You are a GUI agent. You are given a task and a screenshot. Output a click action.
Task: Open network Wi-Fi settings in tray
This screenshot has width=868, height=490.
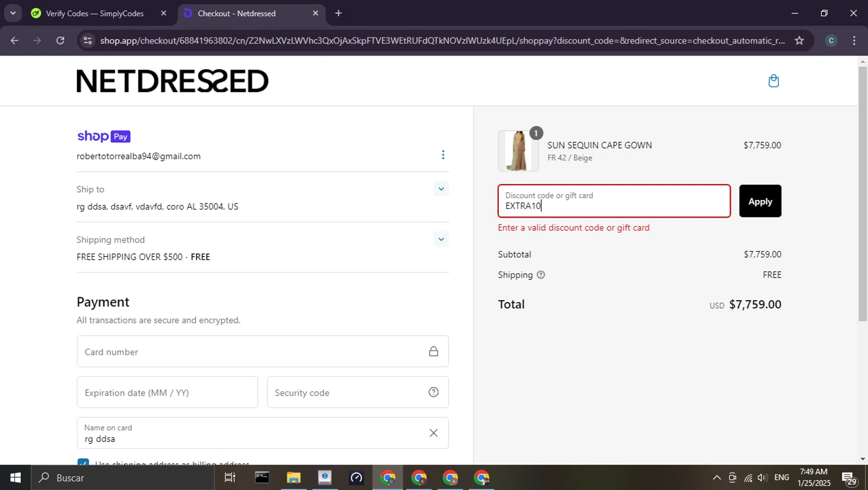(x=748, y=478)
